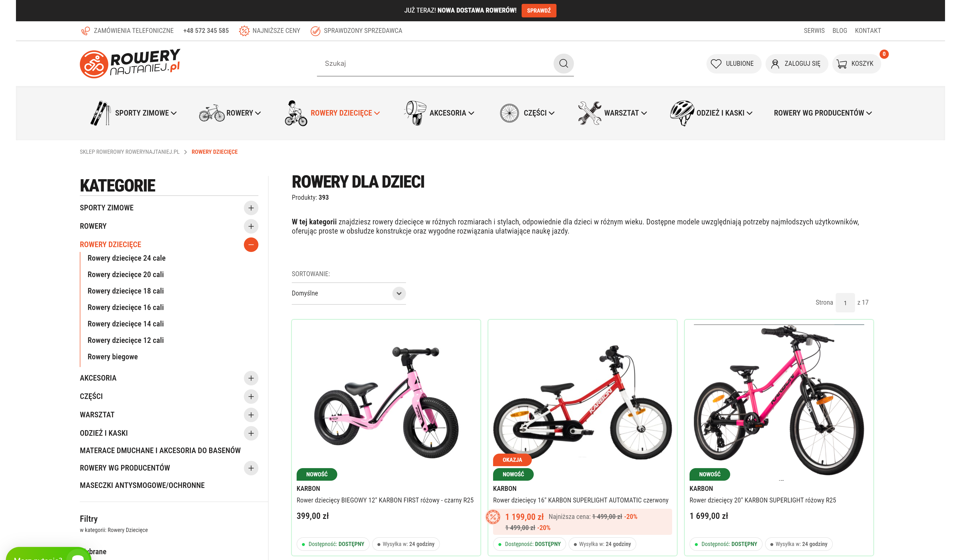Select the ski icon beside Sporty Zimowe
The image size is (961, 560).
(100, 113)
